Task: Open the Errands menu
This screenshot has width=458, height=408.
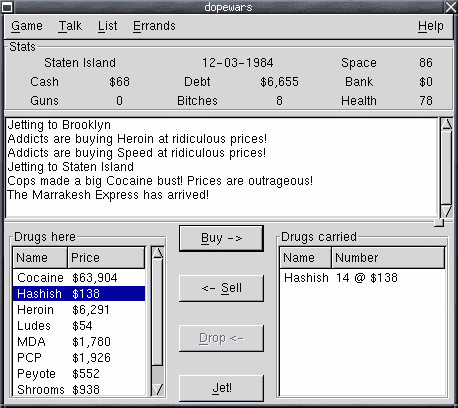Action: pos(154,26)
